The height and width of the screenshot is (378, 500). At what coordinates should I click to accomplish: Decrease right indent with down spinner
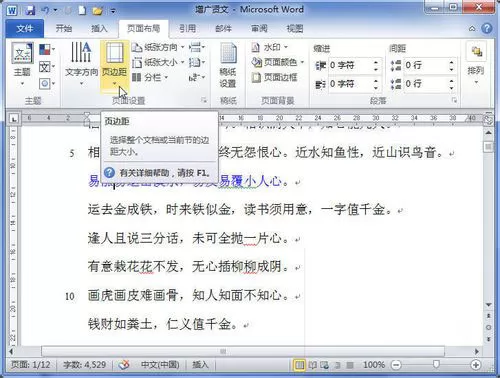(376, 88)
